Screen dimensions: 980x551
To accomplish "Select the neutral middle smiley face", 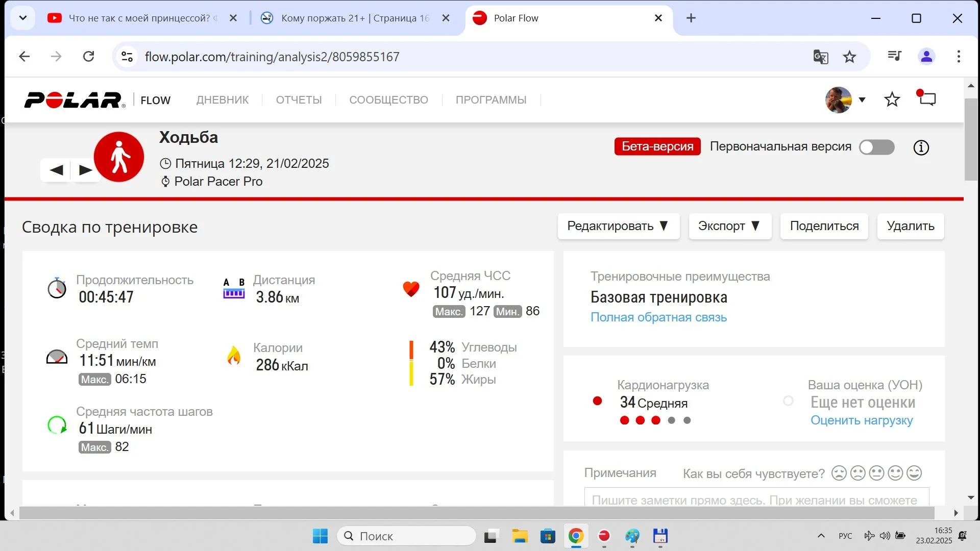I will tap(876, 473).
